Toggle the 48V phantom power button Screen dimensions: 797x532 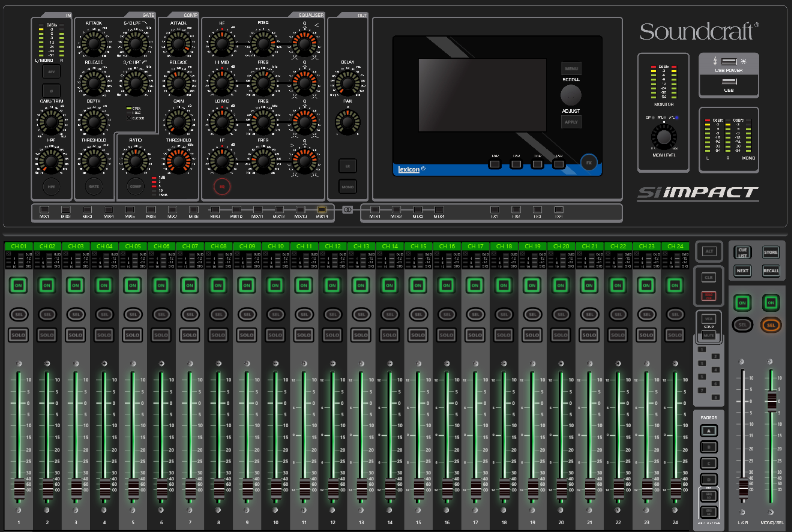point(52,73)
